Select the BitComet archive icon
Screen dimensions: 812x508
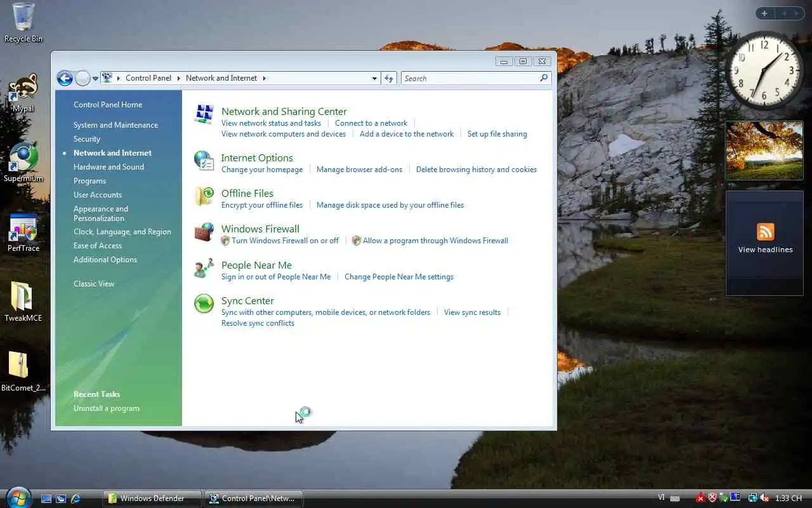[x=23, y=372]
